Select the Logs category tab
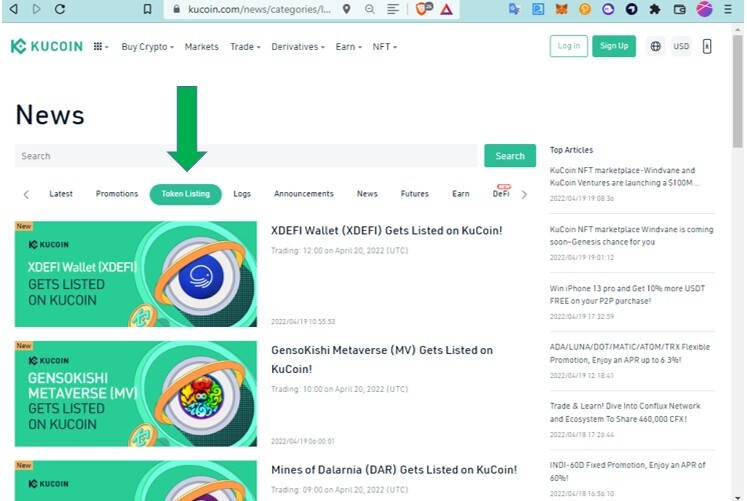The image size is (747, 501). tap(242, 194)
